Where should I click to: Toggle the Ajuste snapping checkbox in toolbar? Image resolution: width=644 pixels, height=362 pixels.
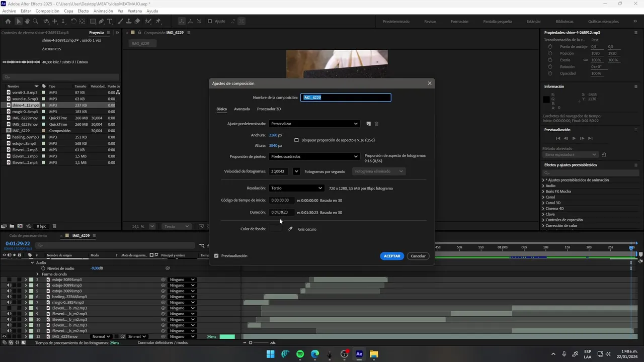pos(210,21)
